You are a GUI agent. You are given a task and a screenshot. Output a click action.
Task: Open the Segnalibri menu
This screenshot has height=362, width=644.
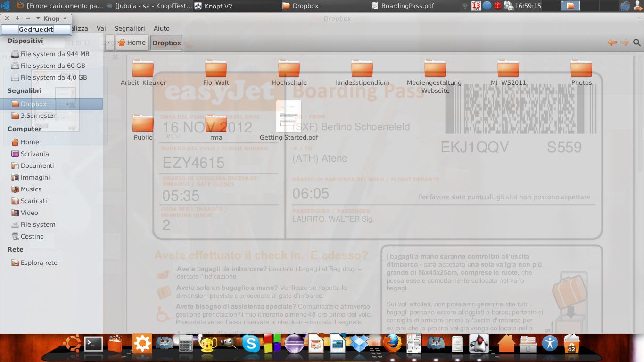130,28
